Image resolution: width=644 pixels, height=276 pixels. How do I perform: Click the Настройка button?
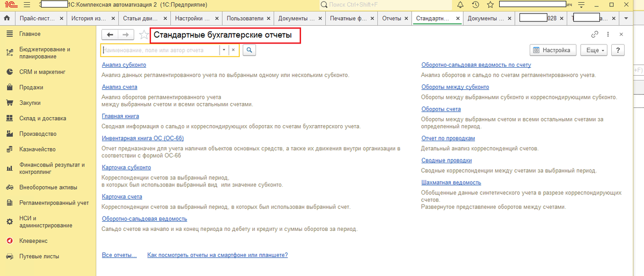553,50
